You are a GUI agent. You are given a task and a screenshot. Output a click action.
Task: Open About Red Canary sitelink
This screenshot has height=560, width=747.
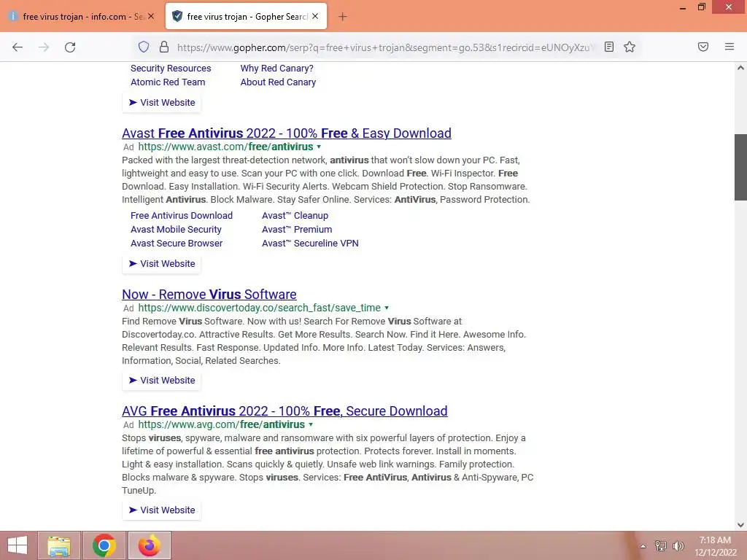coord(278,82)
